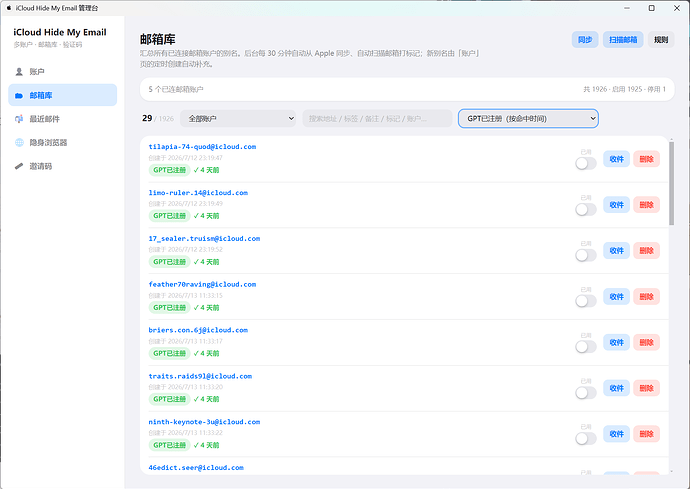
Task: Toggle the switch for limo-ruler.14@icloud.com
Action: pos(586,209)
